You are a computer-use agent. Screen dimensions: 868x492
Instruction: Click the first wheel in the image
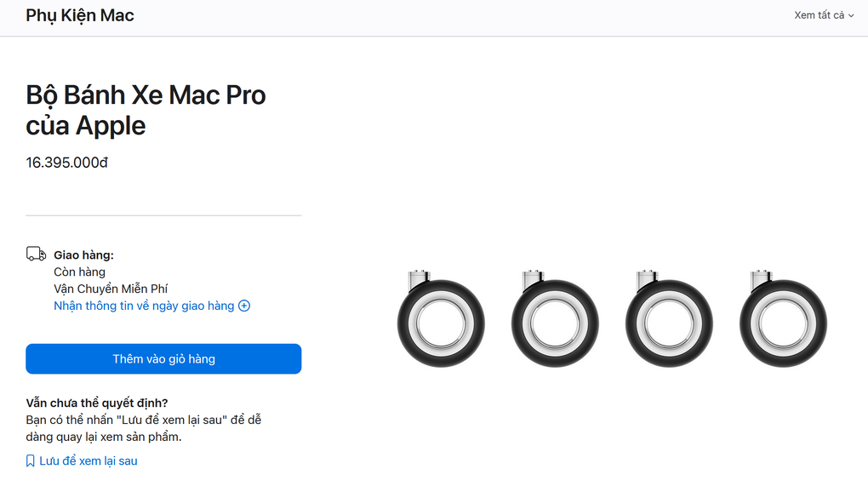(x=442, y=322)
